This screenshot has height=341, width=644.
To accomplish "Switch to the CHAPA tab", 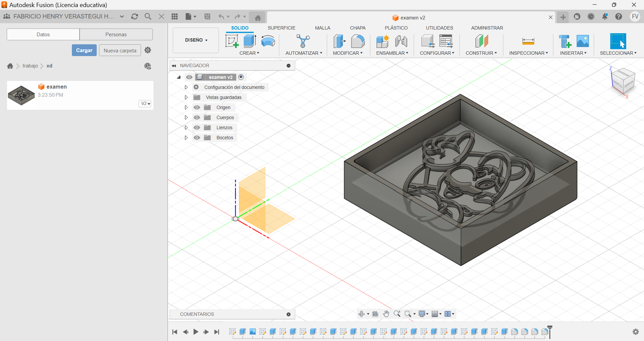I will coord(358,28).
